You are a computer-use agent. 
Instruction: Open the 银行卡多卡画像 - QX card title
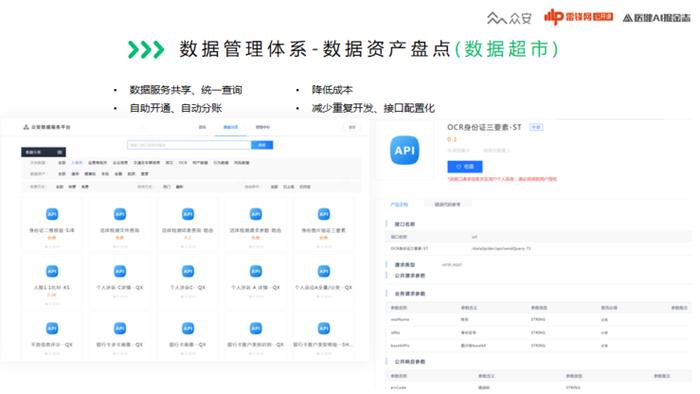click(x=120, y=345)
